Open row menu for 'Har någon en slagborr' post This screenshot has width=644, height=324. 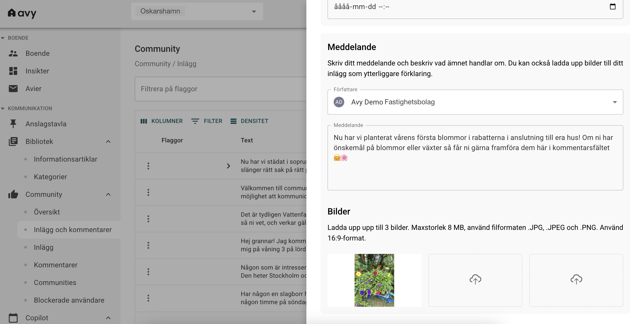[x=148, y=298]
